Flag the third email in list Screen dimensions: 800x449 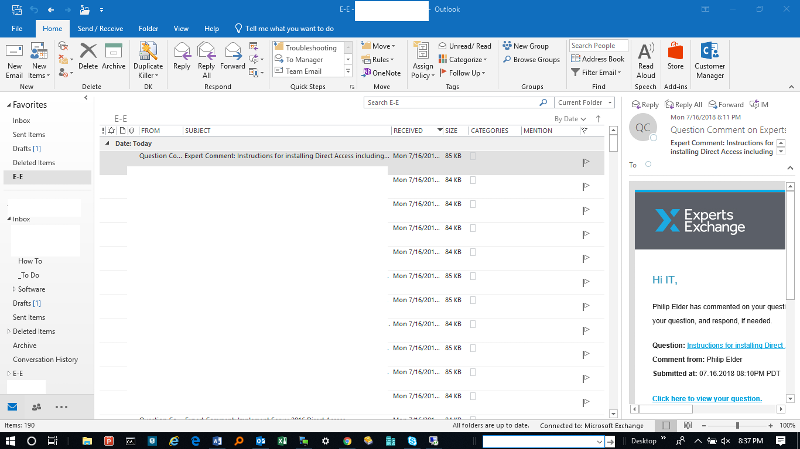click(586, 211)
